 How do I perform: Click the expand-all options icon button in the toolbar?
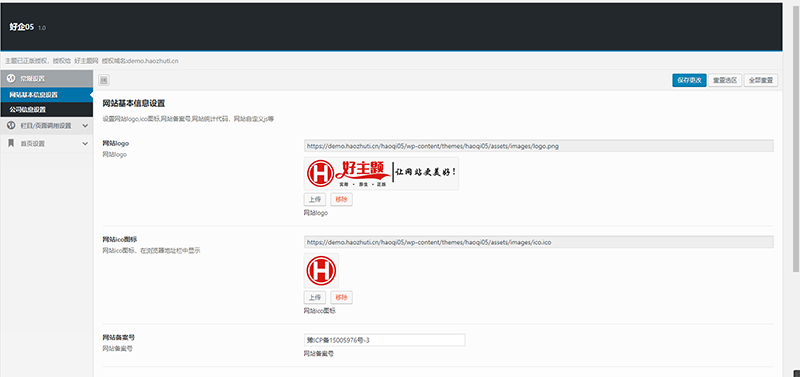104,80
